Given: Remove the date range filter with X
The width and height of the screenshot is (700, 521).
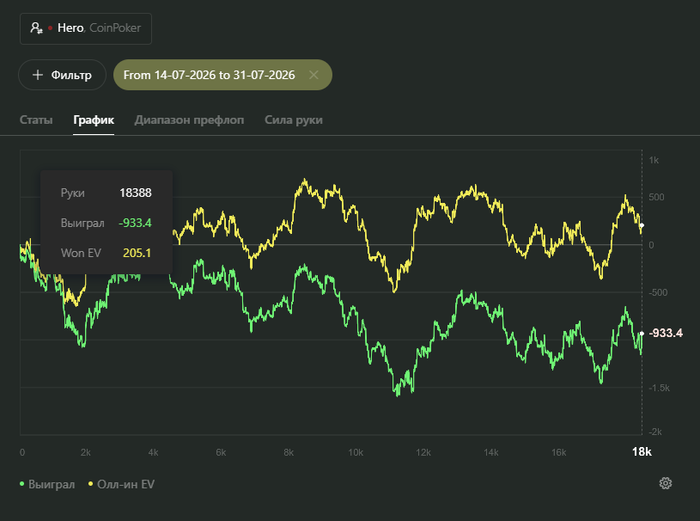Looking at the screenshot, I should pos(314,75).
